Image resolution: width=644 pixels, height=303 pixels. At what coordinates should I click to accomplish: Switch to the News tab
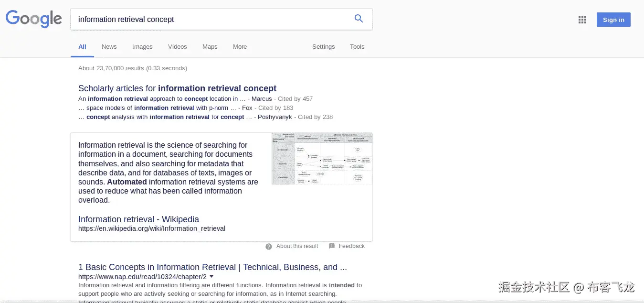point(109,47)
